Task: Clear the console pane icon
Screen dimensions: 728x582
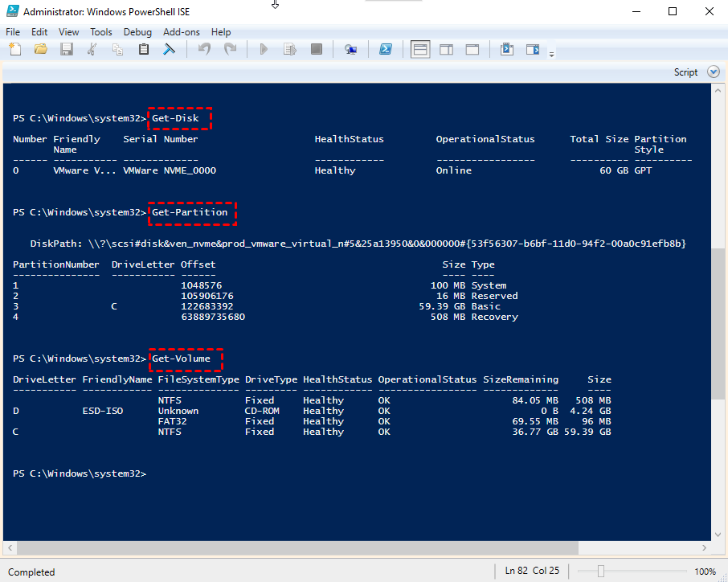Action: [x=170, y=50]
